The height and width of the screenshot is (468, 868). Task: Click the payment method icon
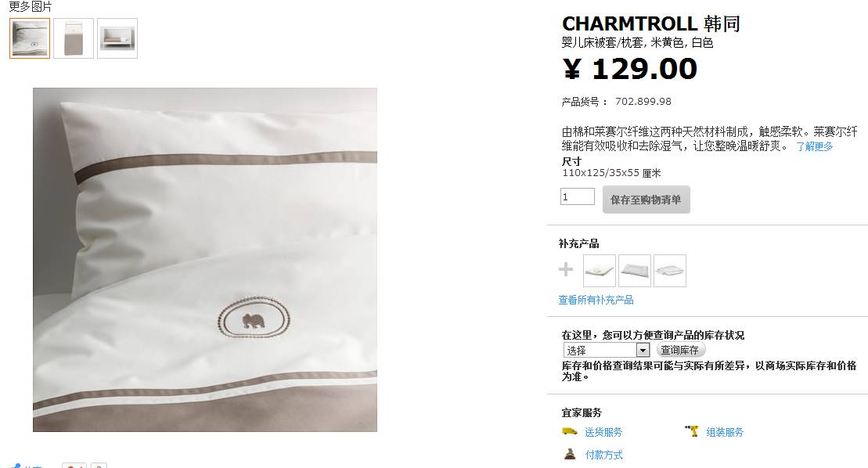coord(570,454)
